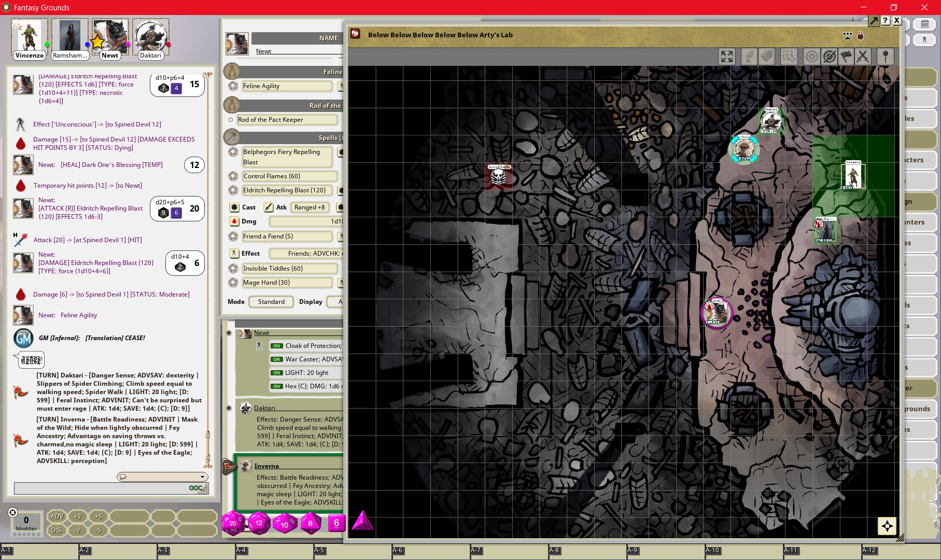Screen dimensions: 941x560
Task: Expand the Rod of the section header icon
Action: coord(232,105)
